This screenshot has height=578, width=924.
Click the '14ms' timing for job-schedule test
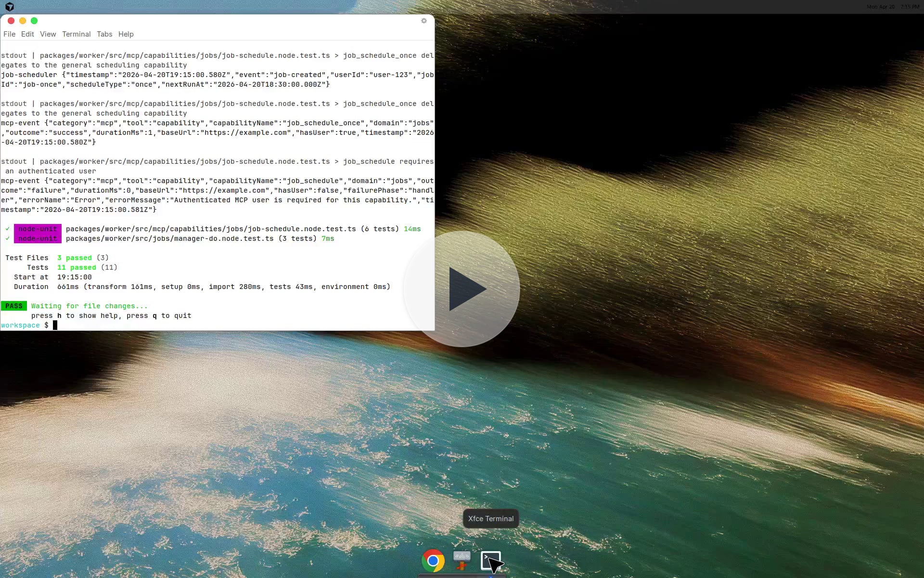point(412,229)
